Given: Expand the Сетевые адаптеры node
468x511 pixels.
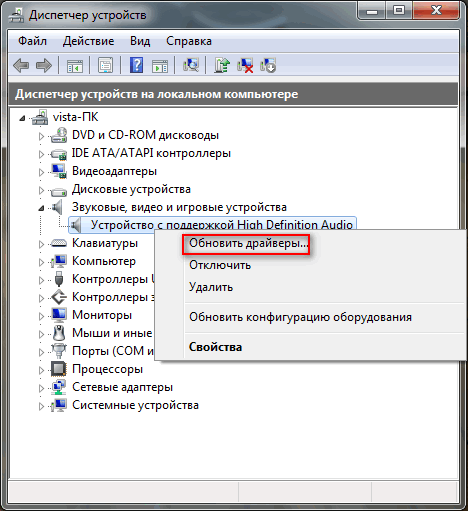Looking at the screenshot, I should coord(41,388).
